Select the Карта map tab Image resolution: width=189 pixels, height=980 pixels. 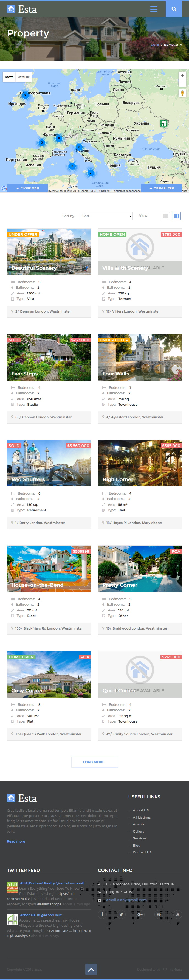pyautogui.click(x=9, y=77)
